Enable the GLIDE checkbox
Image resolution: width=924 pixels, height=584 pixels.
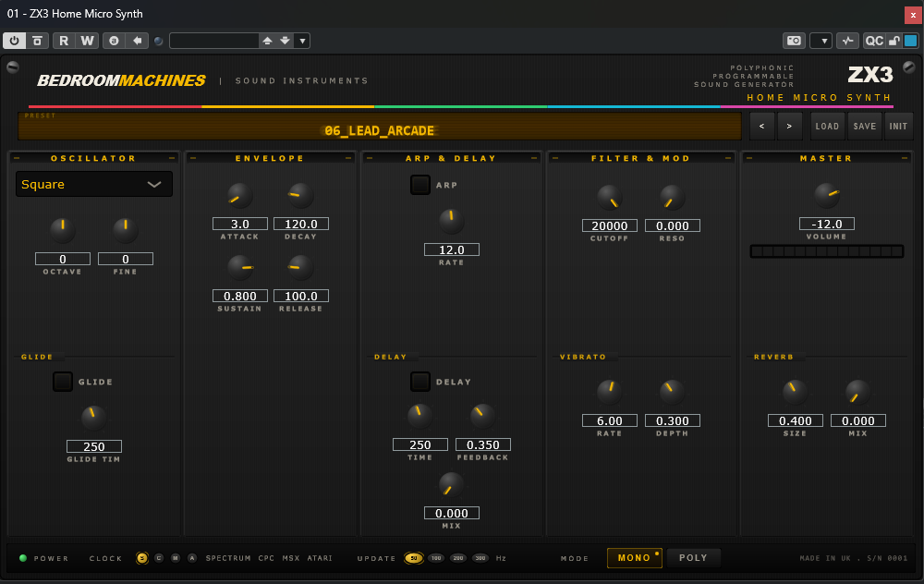click(63, 382)
